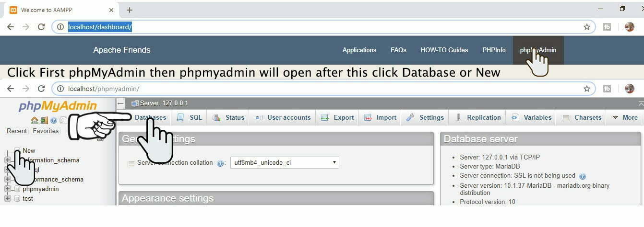Click extension icon beside phpmyadmin address bar

click(607, 89)
